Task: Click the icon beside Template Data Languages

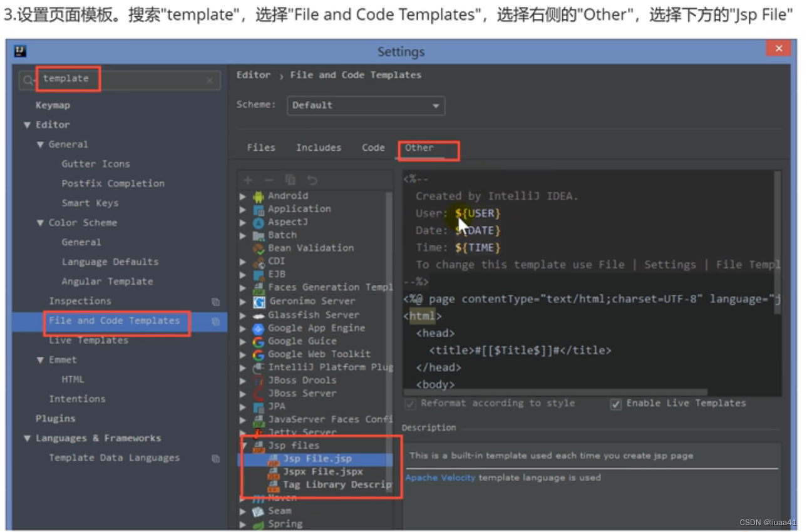Action: (215, 459)
